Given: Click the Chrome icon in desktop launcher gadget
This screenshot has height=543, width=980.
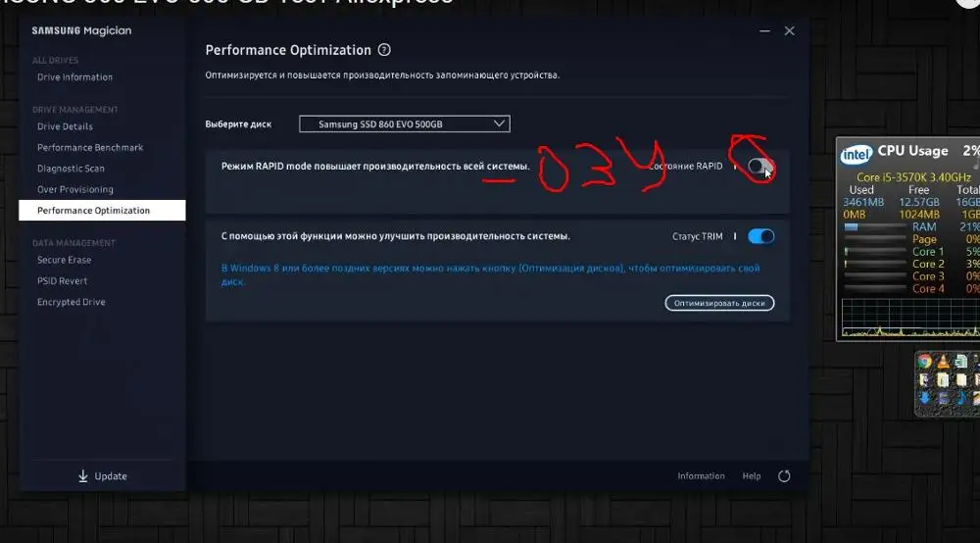Looking at the screenshot, I should click(924, 361).
